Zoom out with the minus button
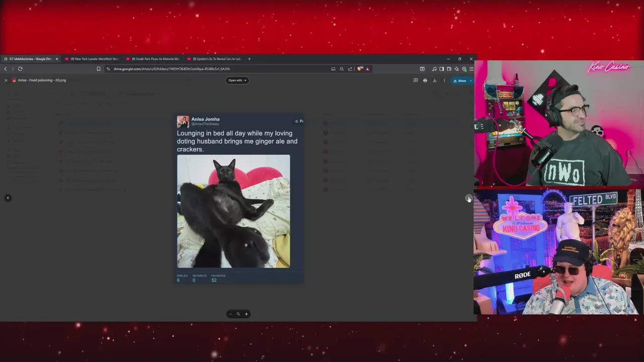The width and height of the screenshot is (644, 362). pyautogui.click(x=230, y=314)
